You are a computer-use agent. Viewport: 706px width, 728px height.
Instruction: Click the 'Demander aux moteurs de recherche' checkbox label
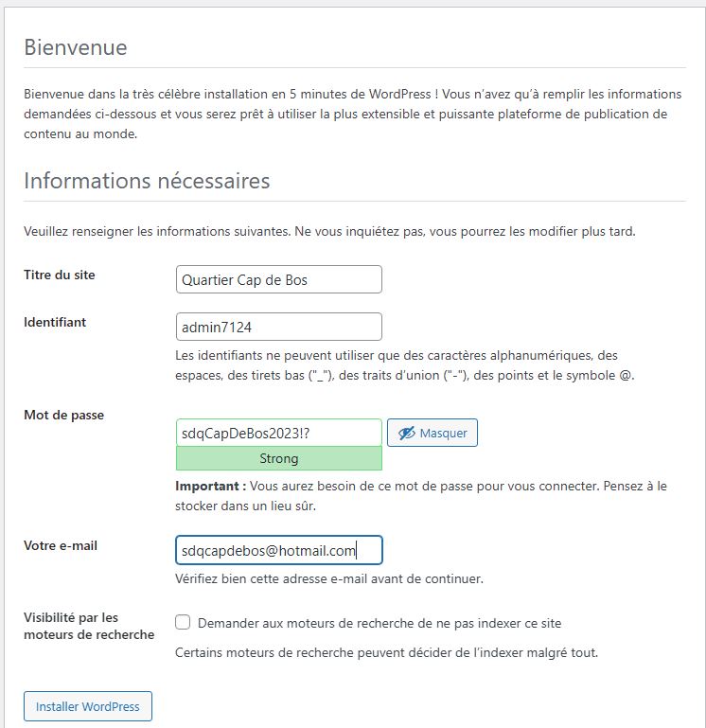click(377, 623)
